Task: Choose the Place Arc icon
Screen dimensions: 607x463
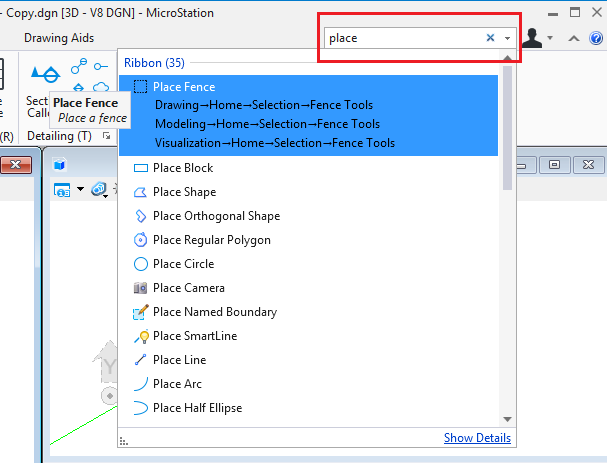Action: [140, 384]
